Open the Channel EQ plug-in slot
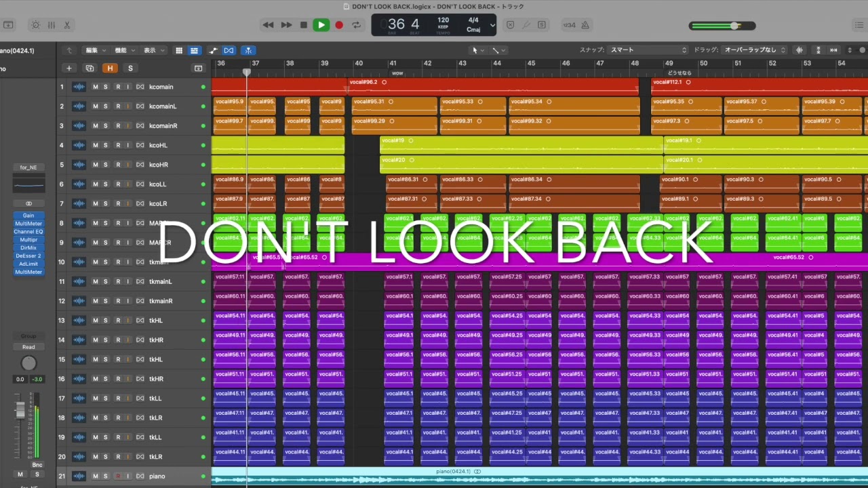The image size is (868, 488). tap(28, 232)
